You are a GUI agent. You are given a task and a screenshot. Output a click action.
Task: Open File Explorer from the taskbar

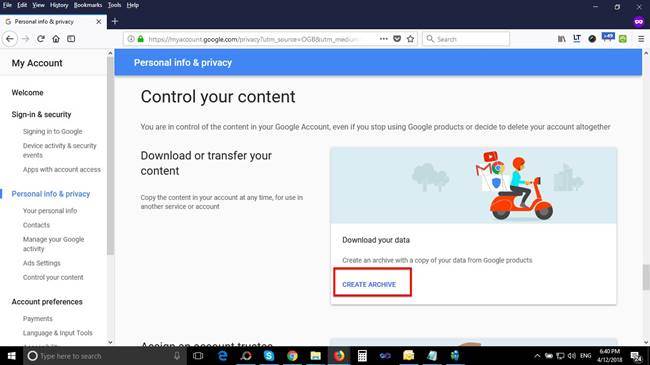pyautogui.click(x=315, y=356)
